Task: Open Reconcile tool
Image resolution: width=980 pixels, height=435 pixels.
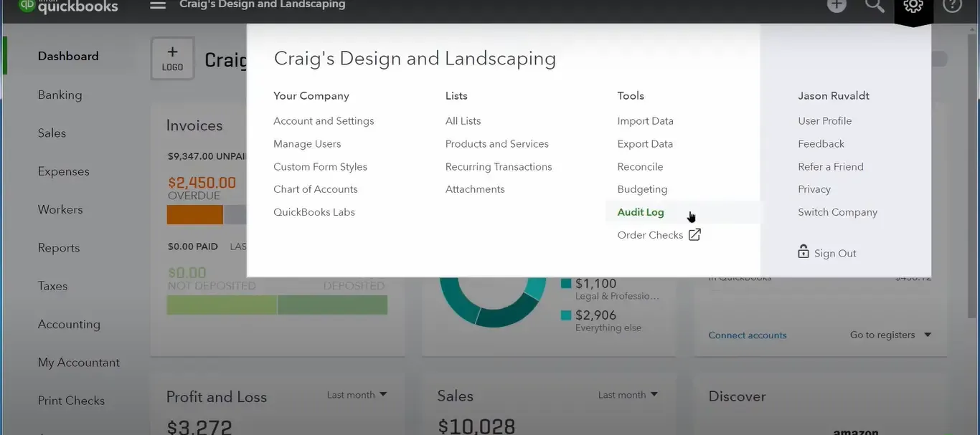Action: (x=641, y=167)
